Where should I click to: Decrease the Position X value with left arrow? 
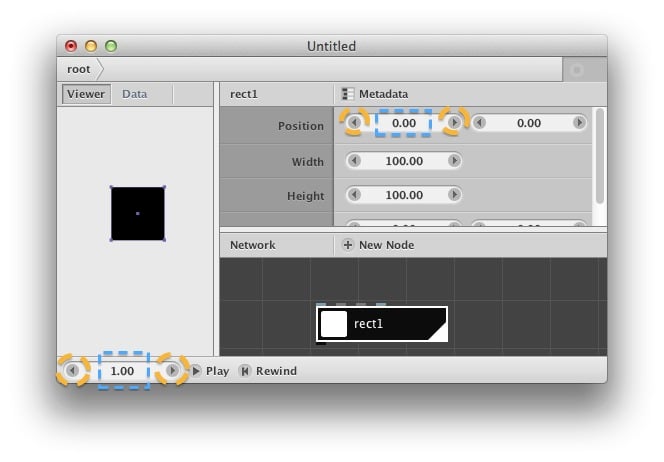tap(355, 122)
